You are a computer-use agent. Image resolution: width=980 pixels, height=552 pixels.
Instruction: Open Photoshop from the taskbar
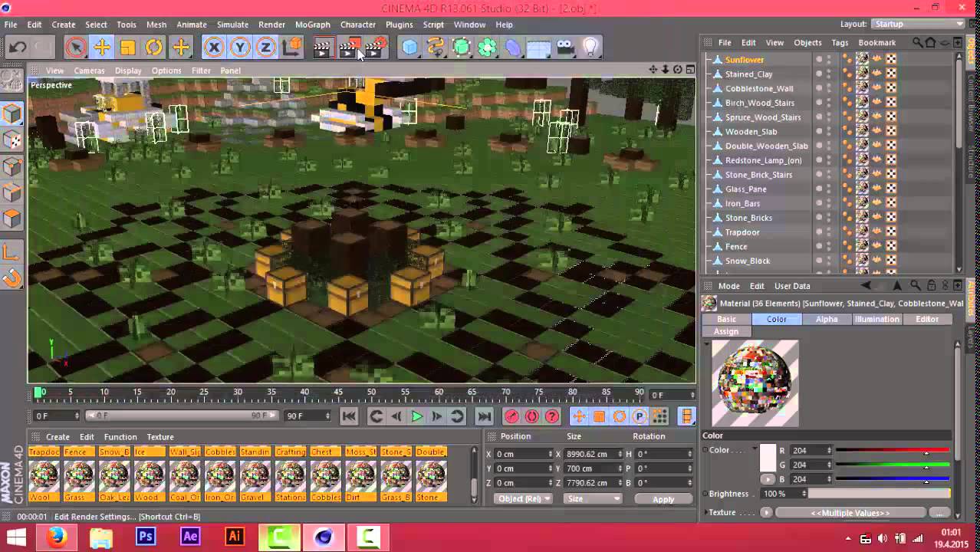pos(145,537)
